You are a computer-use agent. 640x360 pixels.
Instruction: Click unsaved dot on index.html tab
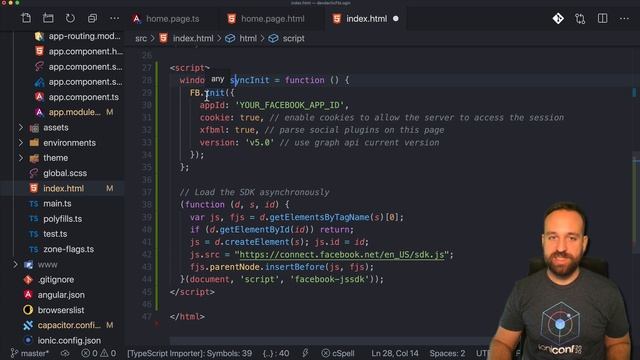tap(396, 19)
